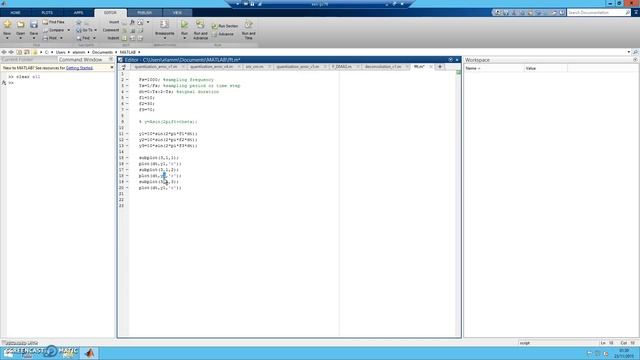The height and width of the screenshot is (360, 640).
Task: Click the Compare files button
Action: click(x=53, y=30)
